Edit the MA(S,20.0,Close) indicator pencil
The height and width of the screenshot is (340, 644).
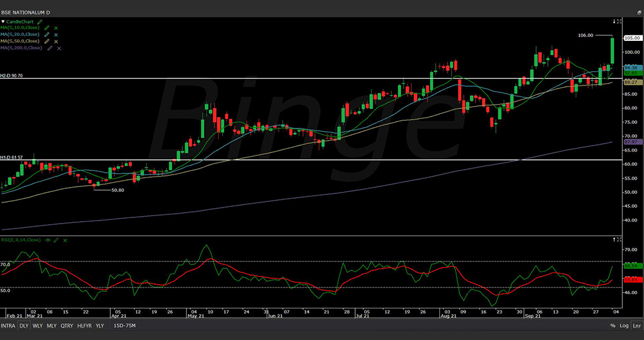click(47, 35)
